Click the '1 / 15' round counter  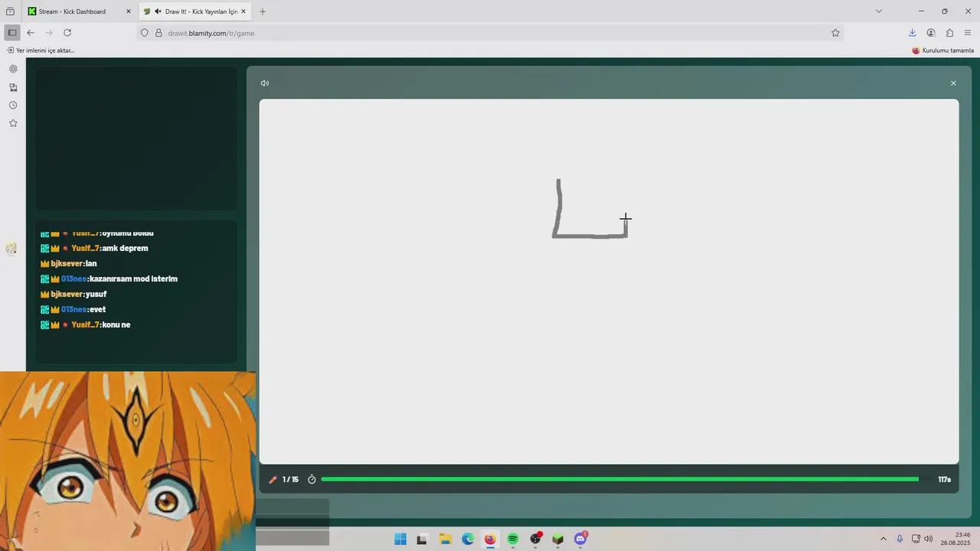coord(290,480)
